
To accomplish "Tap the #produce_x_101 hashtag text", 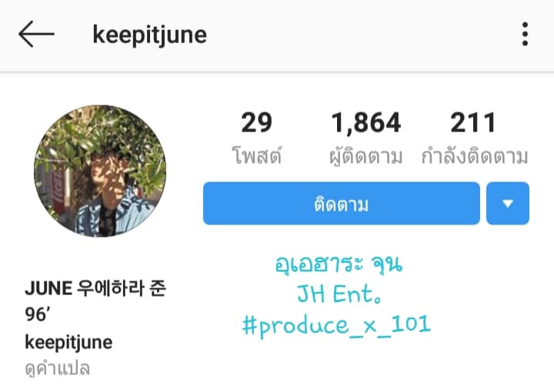I will coord(336,326).
